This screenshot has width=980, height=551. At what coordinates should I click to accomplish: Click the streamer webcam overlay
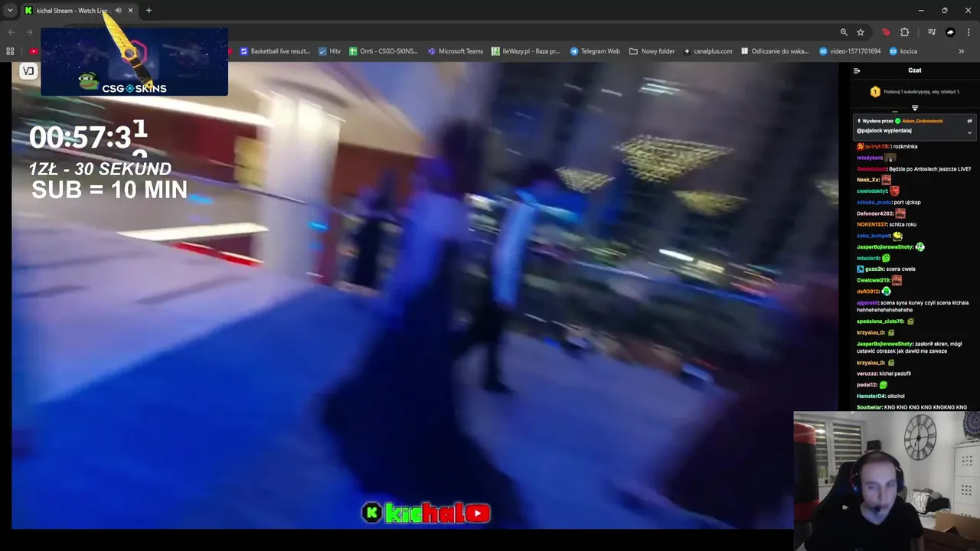pos(887,481)
